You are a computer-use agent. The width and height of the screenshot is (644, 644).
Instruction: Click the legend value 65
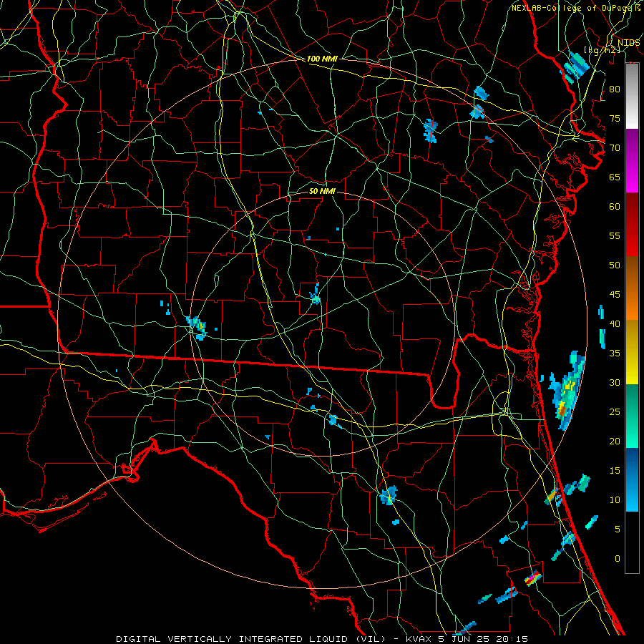(x=615, y=177)
